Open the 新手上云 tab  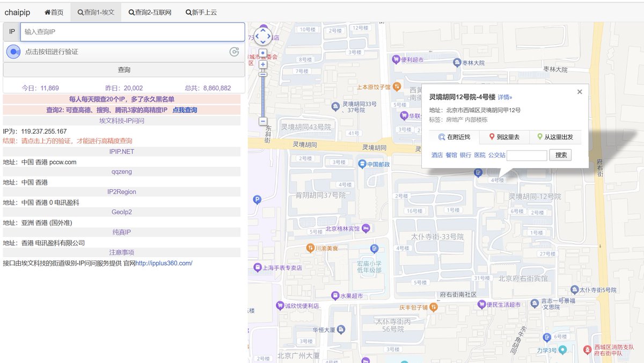pos(201,12)
